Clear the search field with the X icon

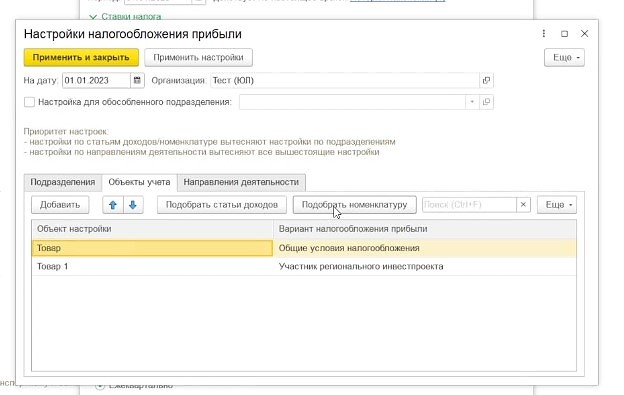523,204
